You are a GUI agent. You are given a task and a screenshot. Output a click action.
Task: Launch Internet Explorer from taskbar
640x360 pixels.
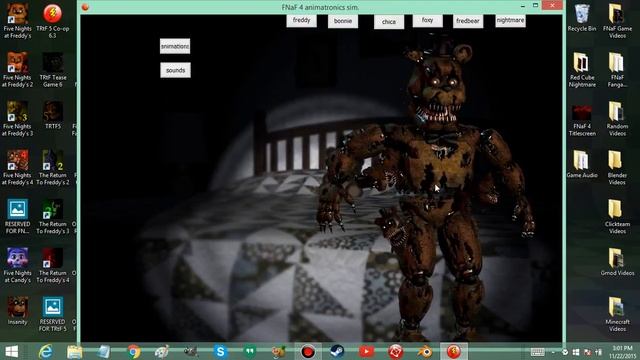pos(45,351)
